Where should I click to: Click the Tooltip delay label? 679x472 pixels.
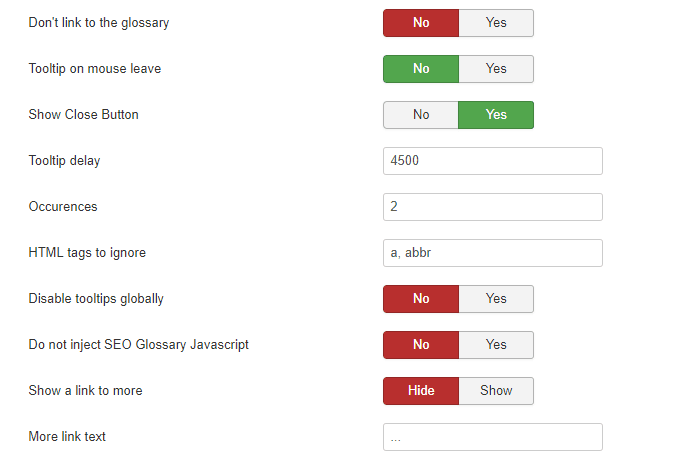pos(64,161)
